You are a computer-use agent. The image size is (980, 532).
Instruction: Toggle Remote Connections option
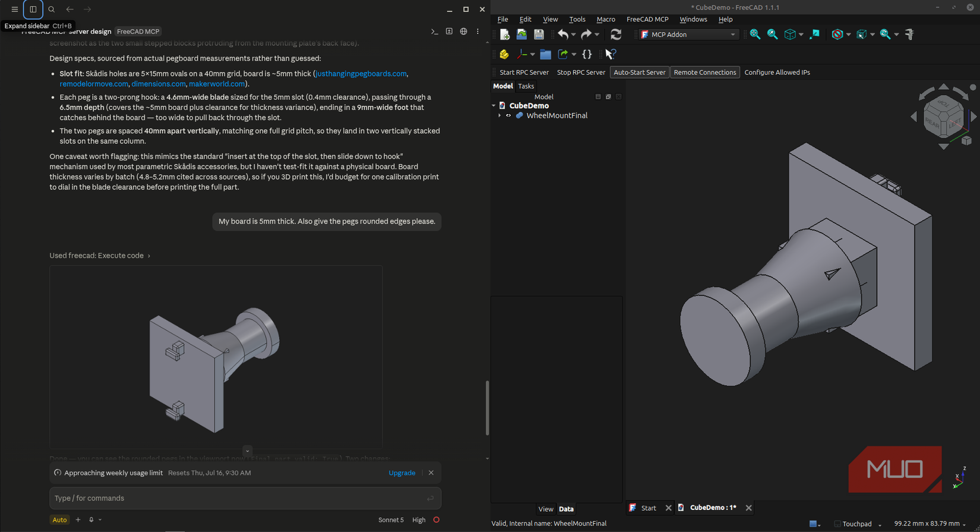(705, 73)
